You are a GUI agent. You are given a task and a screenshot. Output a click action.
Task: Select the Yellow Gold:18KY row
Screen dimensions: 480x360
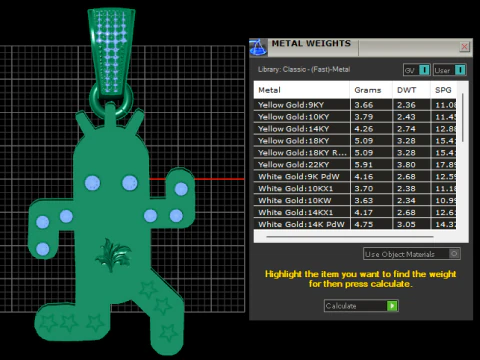(355, 141)
